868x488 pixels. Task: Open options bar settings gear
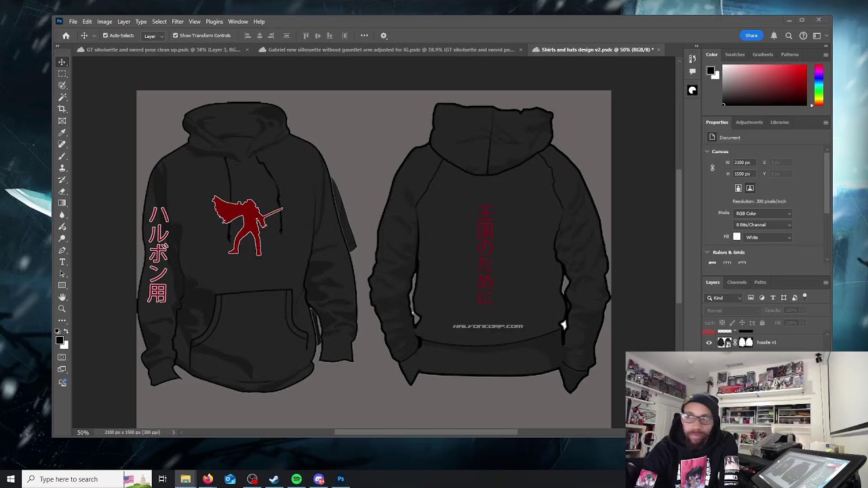coord(383,35)
